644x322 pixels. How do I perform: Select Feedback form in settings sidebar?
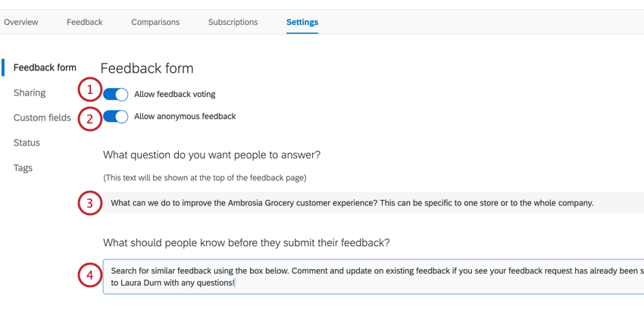[45, 67]
